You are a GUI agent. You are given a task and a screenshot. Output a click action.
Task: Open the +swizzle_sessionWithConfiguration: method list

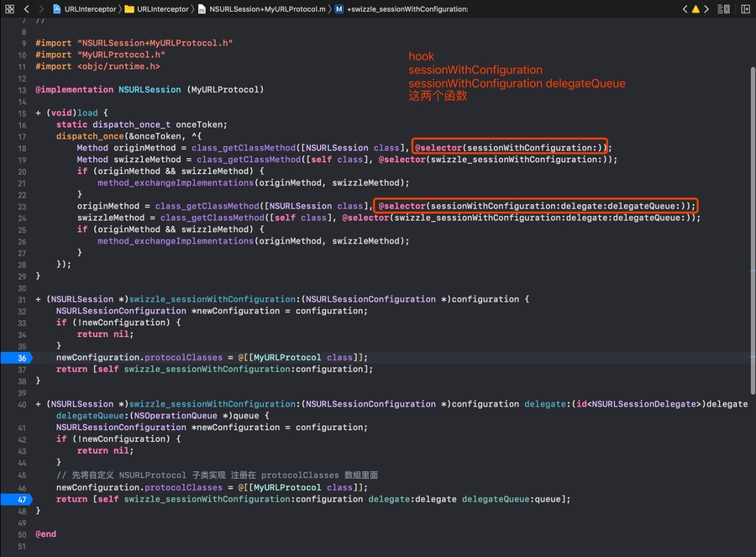tap(407, 8)
